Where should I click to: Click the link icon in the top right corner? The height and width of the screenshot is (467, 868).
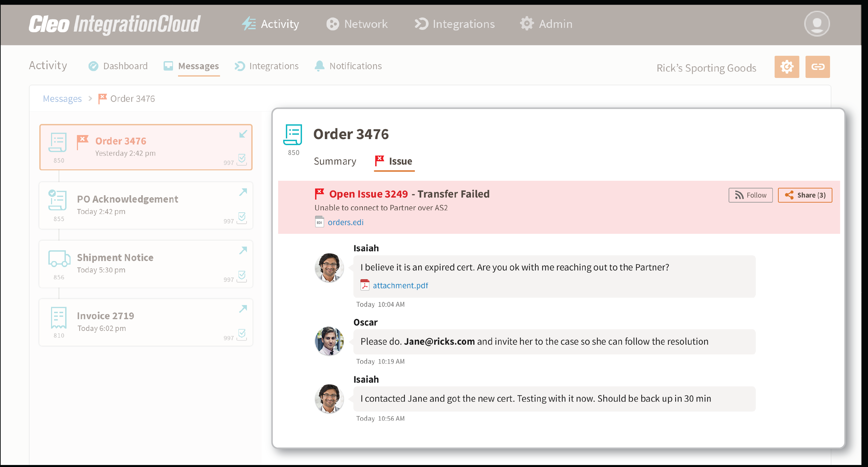pyautogui.click(x=818, y=67)
